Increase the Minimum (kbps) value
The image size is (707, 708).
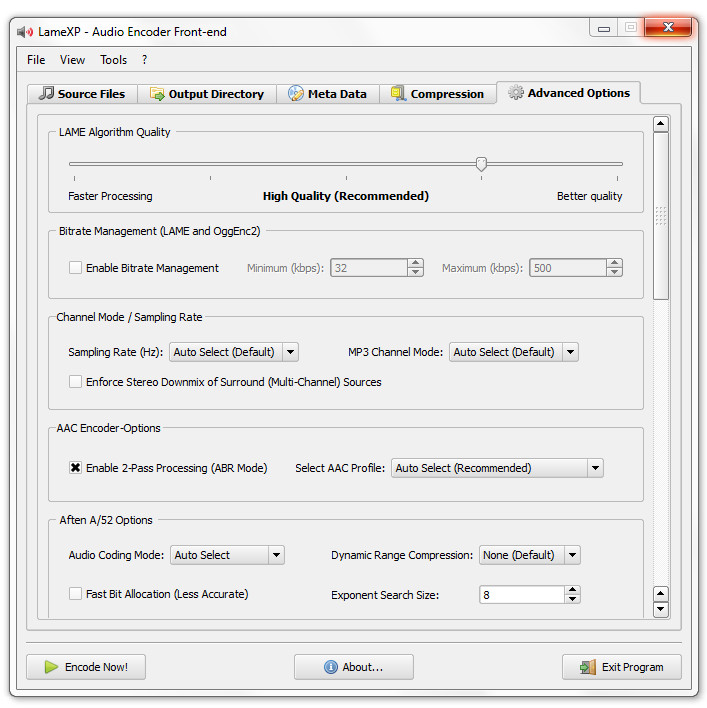(415, 263)
